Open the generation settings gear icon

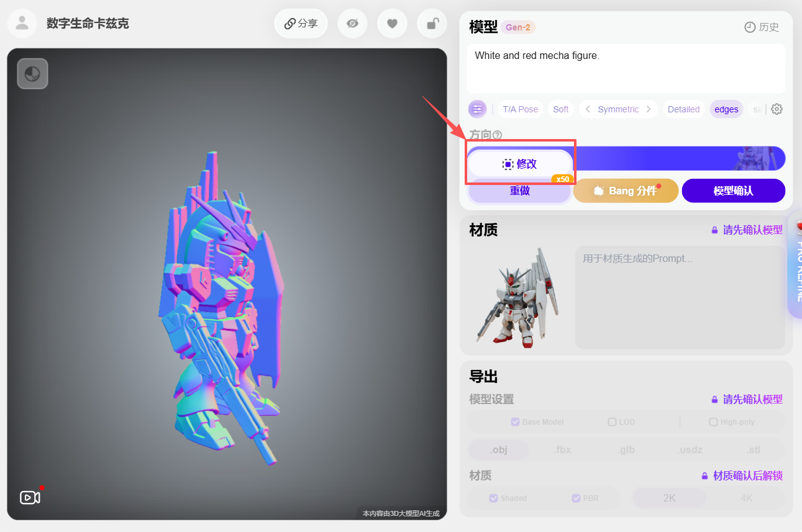pos(777,109)
